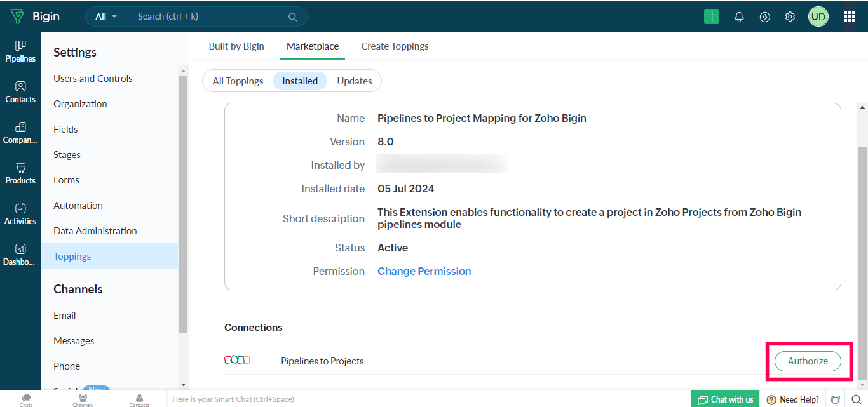Open settings gear icon
Image resolution: width=868 pixels, height=407 pixels.
click(x=790, y=17)
